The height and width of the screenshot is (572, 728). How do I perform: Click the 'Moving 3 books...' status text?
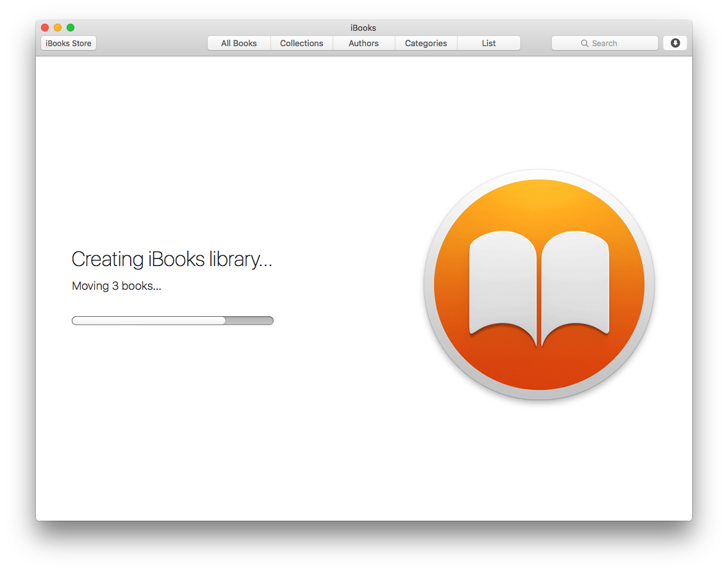click(x=117, y=286)
